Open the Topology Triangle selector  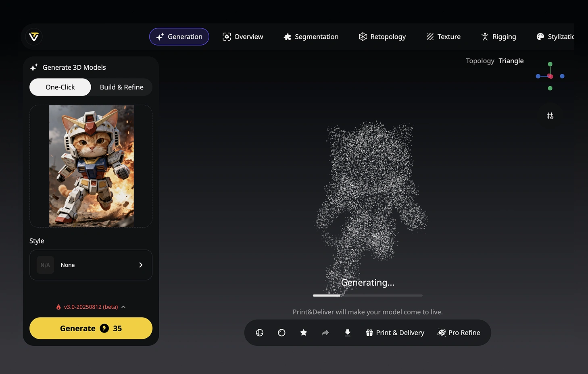(x=511, y=61)
